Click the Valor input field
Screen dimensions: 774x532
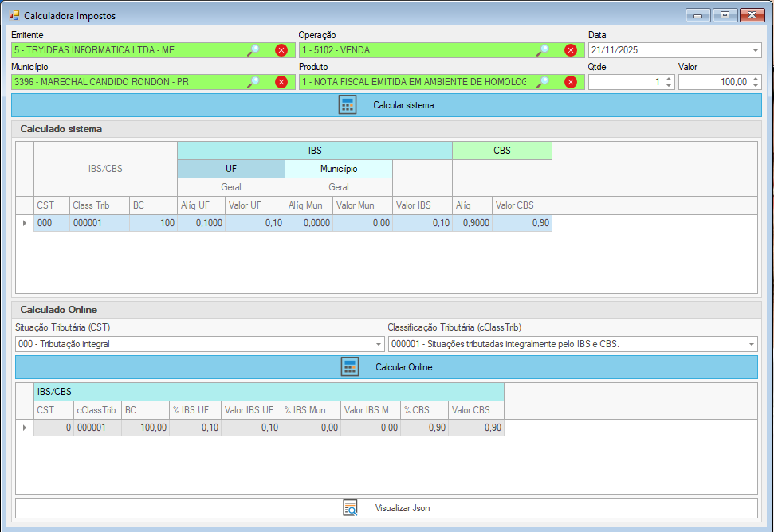tap(713, 82)
